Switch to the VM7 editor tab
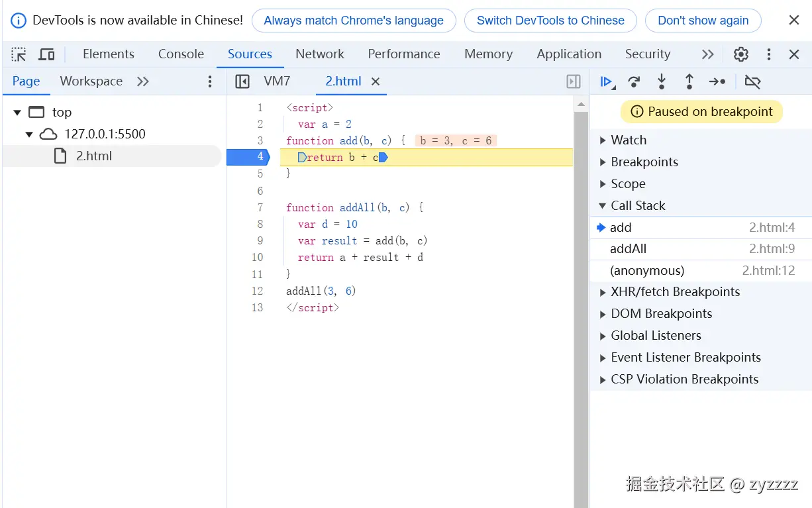The image size is (812, 508). point(277,81)
